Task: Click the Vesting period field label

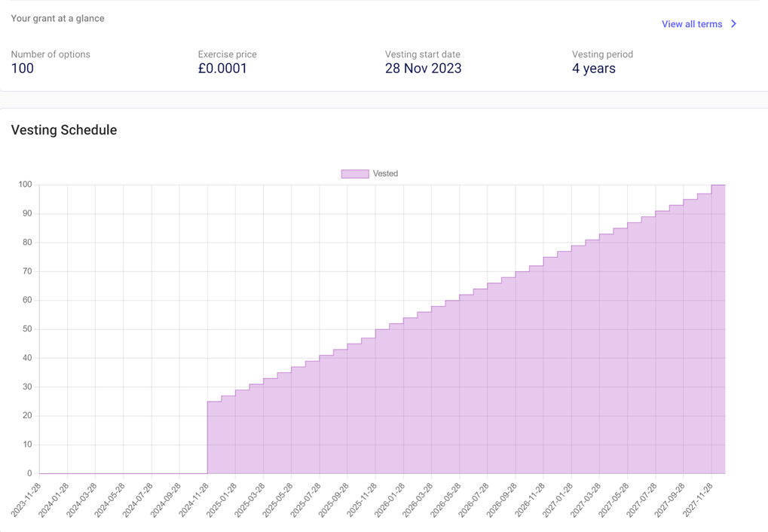Action: point(602,54)
